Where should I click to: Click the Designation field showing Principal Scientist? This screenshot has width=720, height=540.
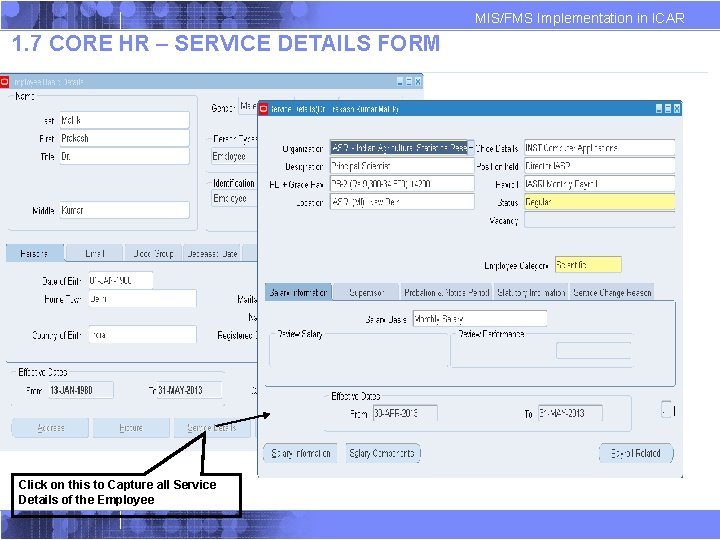(402, 166)
